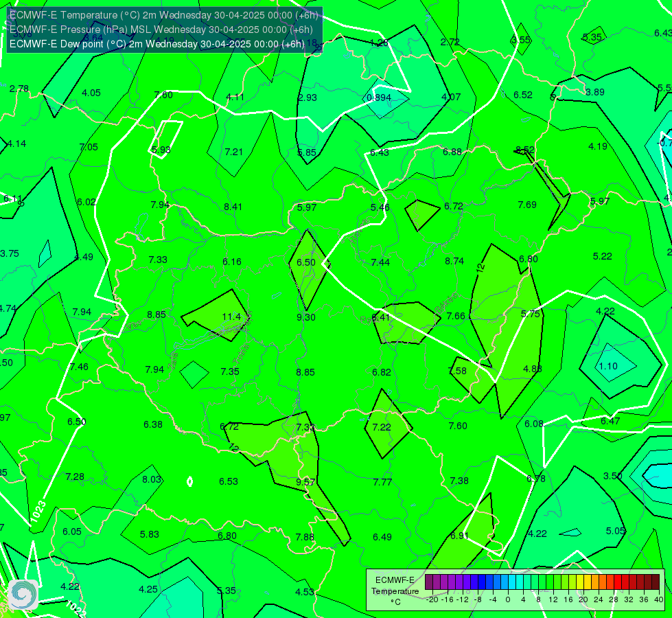Click the map value 9.57
Viewport: 672px width, 618px height.
point(305,482)
